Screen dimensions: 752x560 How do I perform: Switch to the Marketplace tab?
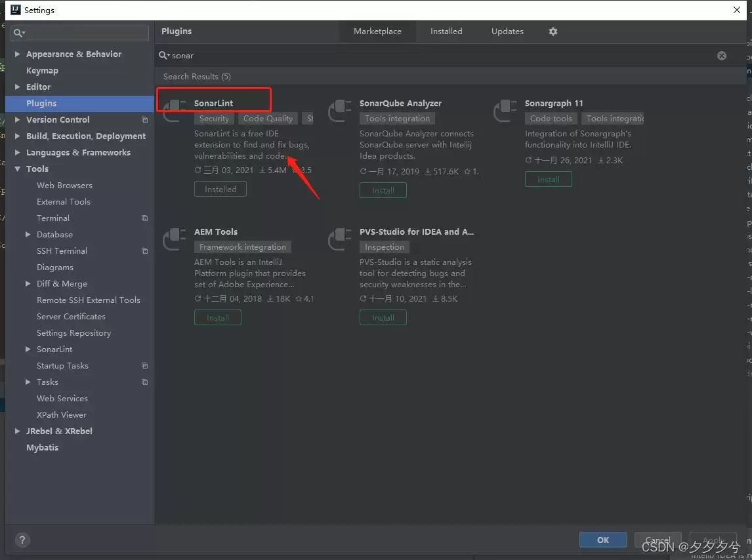pos(377,31)
